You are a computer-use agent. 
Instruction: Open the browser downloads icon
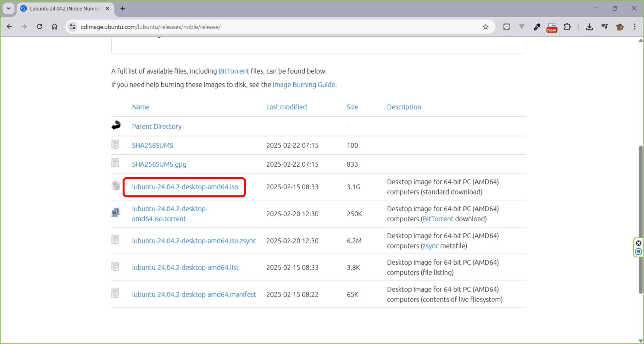tap(589, 27)
